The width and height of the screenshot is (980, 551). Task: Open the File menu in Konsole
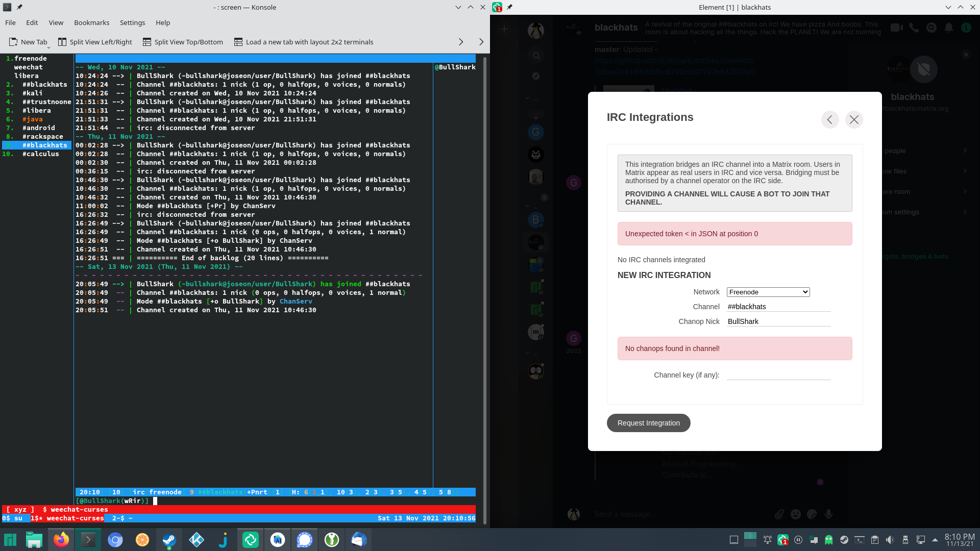coord(10,22)
